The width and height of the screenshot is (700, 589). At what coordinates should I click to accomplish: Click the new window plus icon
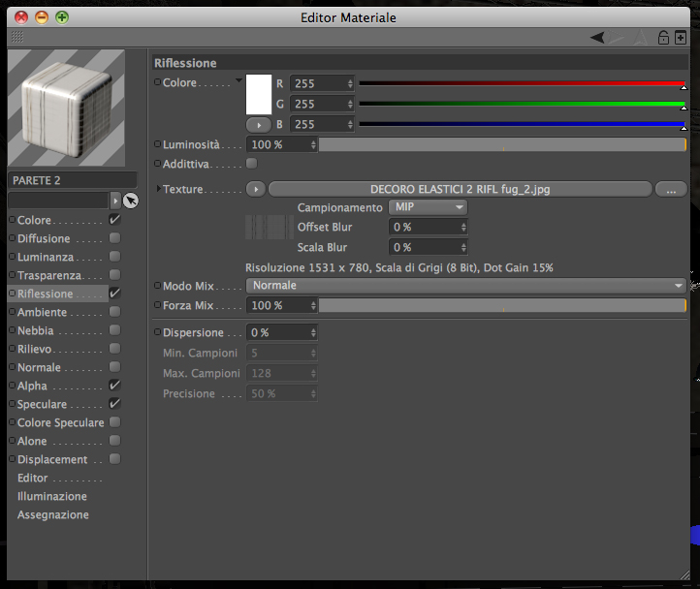681,38
